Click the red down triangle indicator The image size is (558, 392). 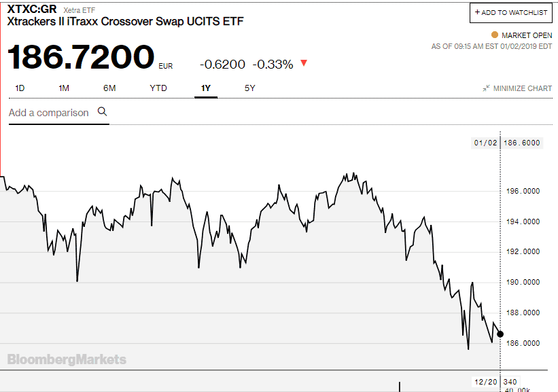tap(304, 63)
